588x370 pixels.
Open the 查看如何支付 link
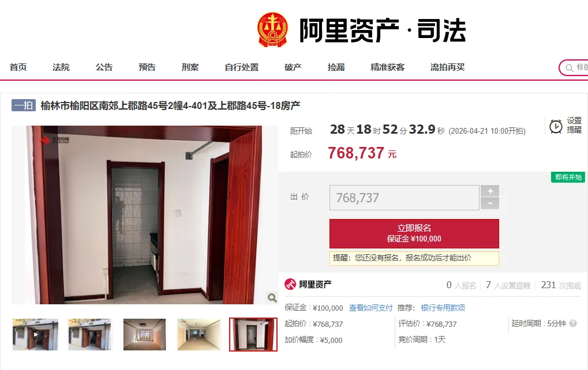(x=370, y=308)
